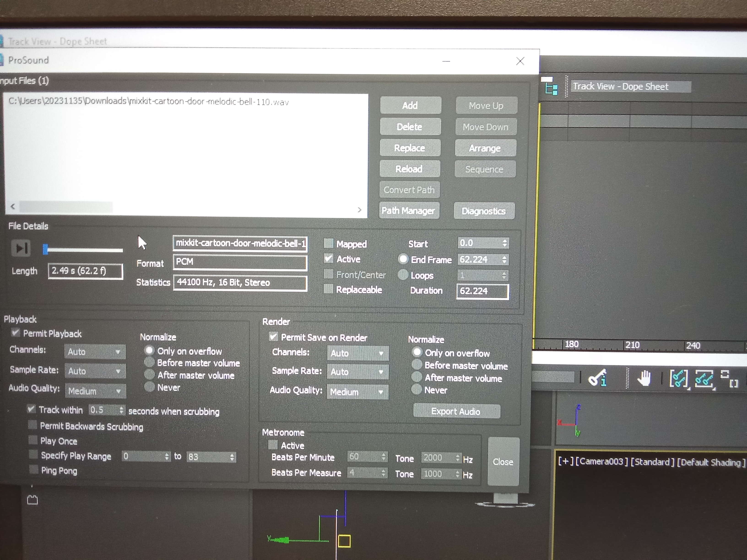747x560 pixels.
Task: Click the play/preview button in File Details
Action: coord(21,248)
